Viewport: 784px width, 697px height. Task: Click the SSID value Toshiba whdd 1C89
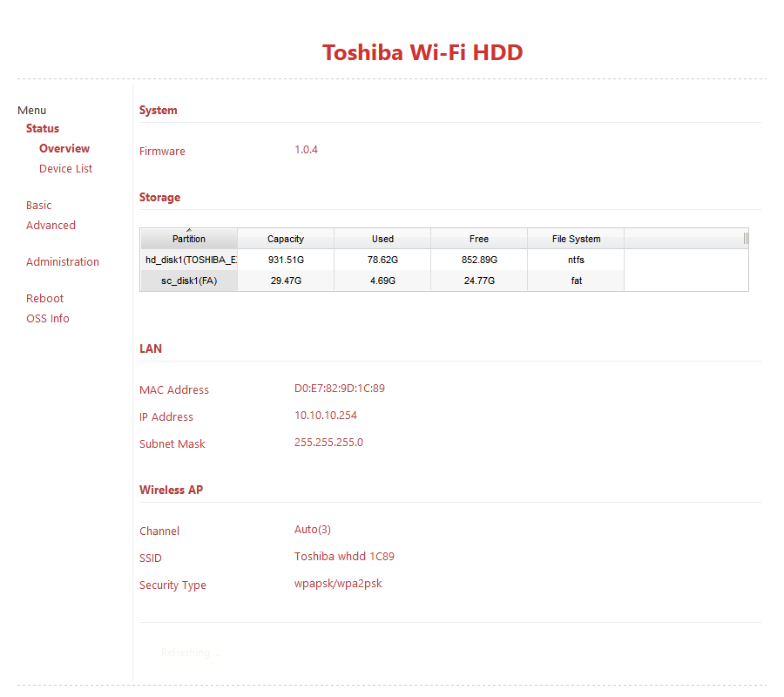tap(344, 556)
